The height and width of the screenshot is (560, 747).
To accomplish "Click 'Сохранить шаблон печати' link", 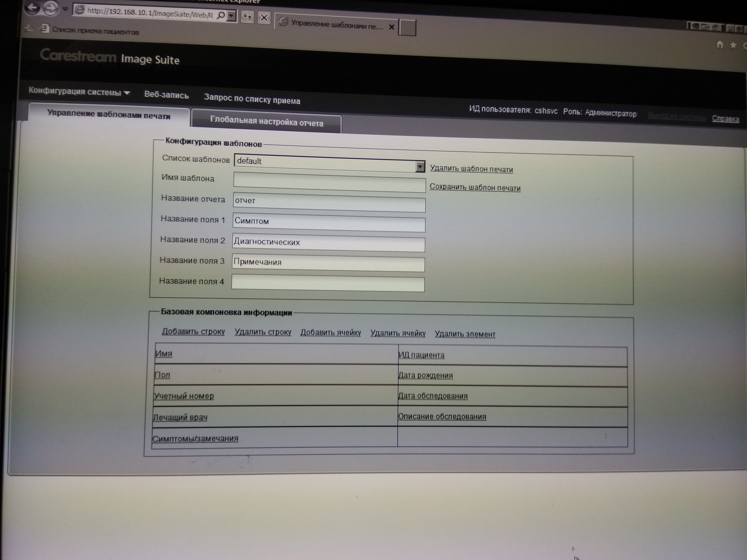I will pos(475,188).
